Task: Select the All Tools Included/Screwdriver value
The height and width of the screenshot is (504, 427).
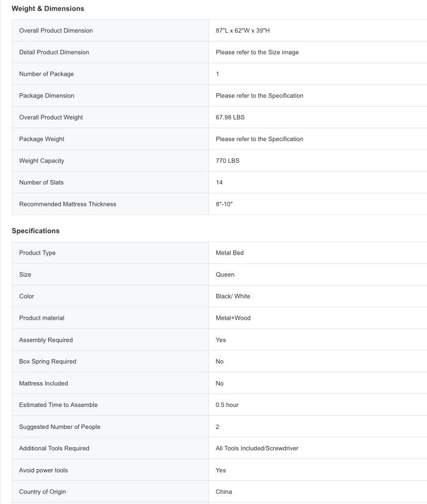Action: tap(257, 448)
